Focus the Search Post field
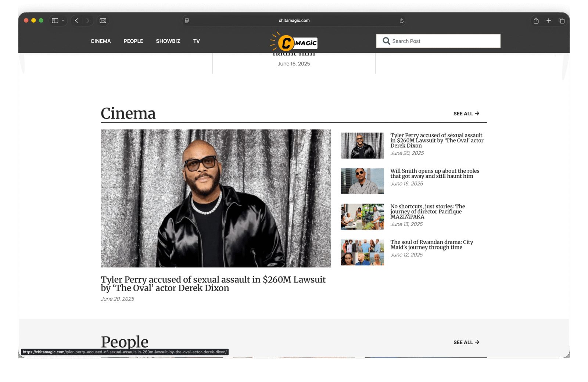Screen dimensions: 588x382 (x=438, y=41)
